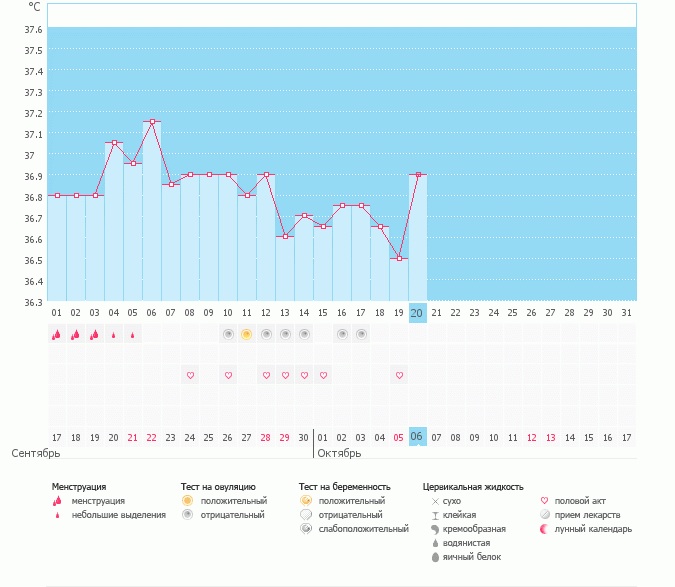
Task: Click the small discharge drop on cycle day 05
Action: click(x=133, y=335)
